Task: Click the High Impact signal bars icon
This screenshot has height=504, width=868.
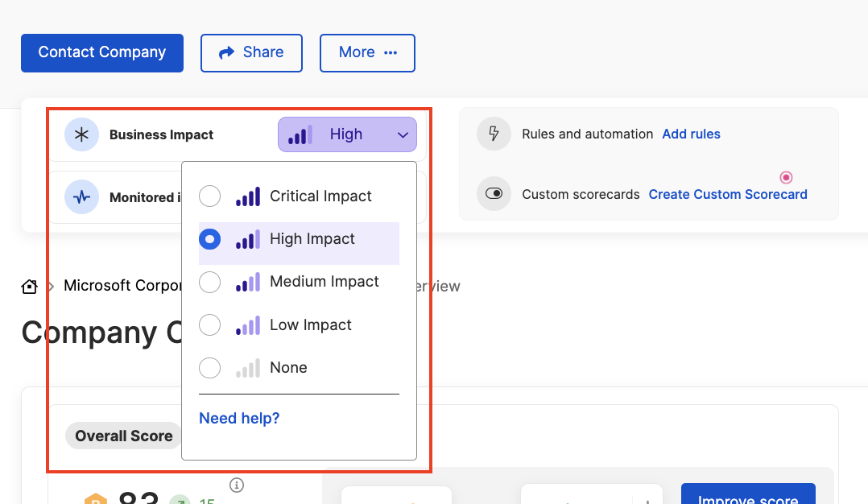Action: [x=248, y=239]
